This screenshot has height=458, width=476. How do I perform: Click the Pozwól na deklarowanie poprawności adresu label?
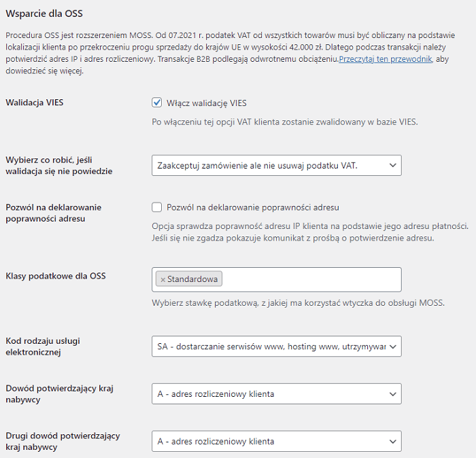pos(252,207)
